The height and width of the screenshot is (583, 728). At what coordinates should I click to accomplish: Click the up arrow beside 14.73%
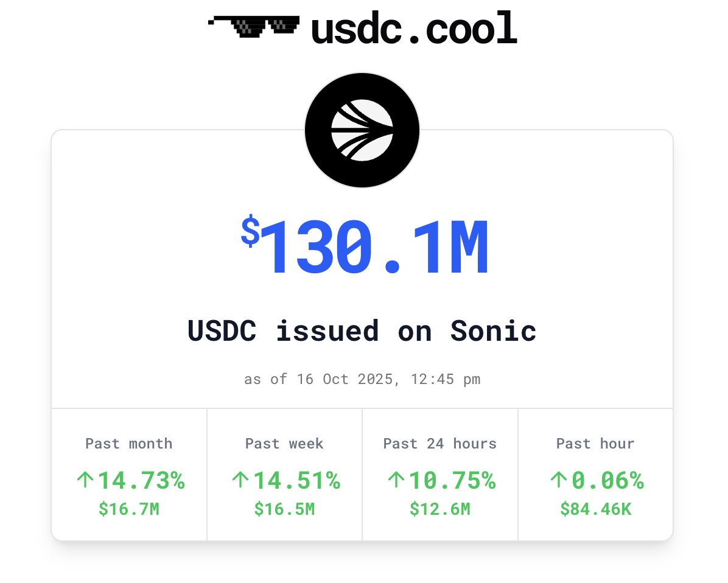pos(85,481)
